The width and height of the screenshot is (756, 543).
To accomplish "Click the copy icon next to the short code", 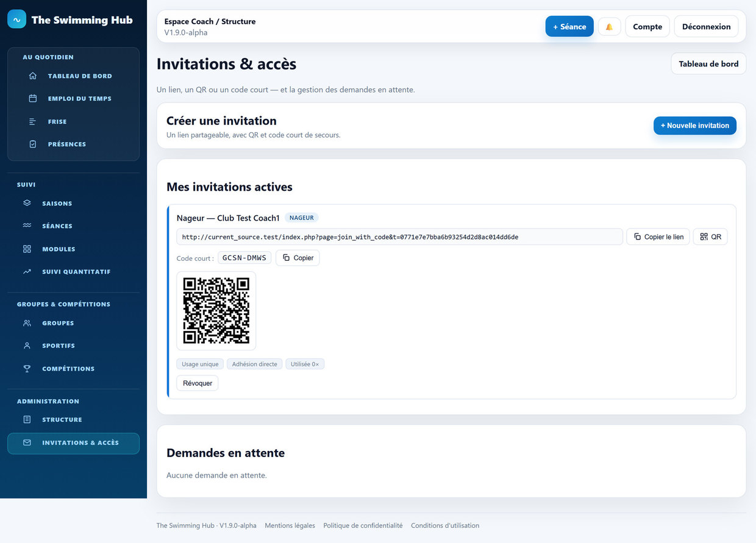I will pos(286,258).
